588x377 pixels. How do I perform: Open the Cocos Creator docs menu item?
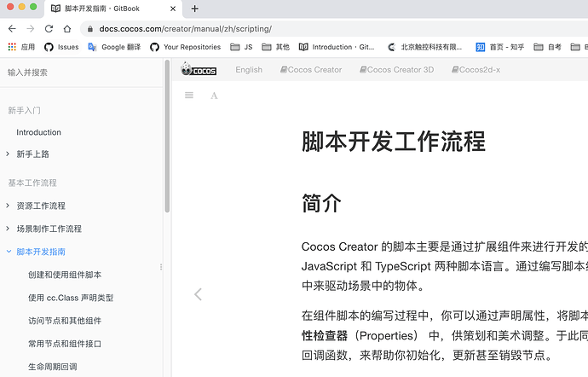click(311, 70)
